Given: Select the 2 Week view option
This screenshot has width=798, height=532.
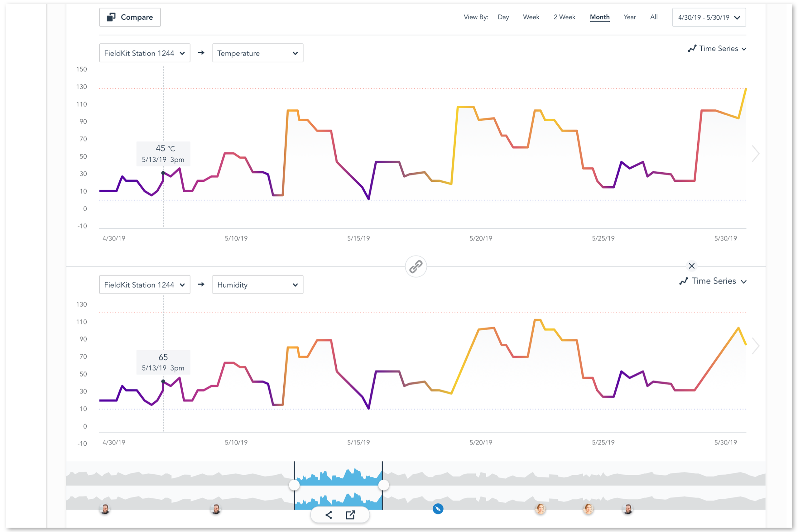Looking at the screenshot, I should click(564, 17).
